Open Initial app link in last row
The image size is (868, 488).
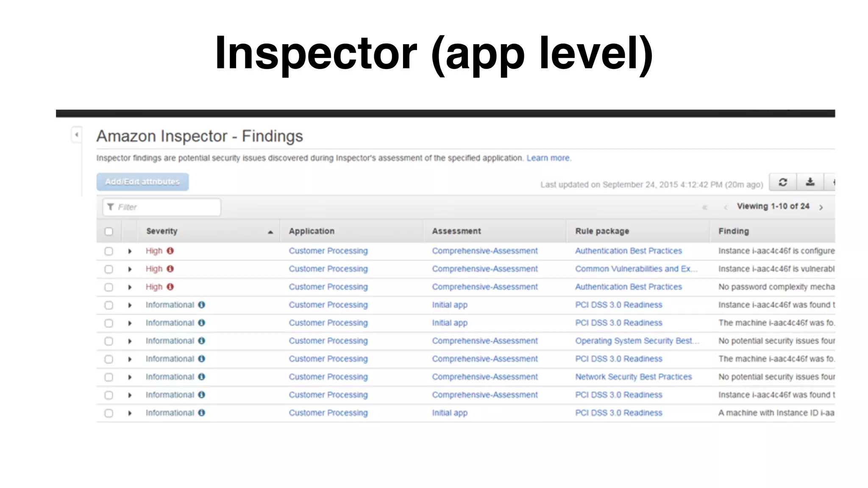point(450,413)
